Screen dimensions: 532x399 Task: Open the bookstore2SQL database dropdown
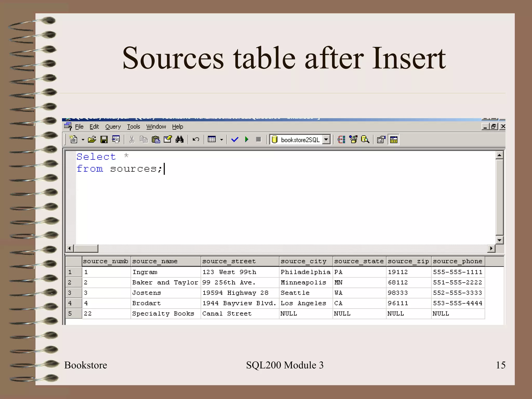[x=326, y=140]
